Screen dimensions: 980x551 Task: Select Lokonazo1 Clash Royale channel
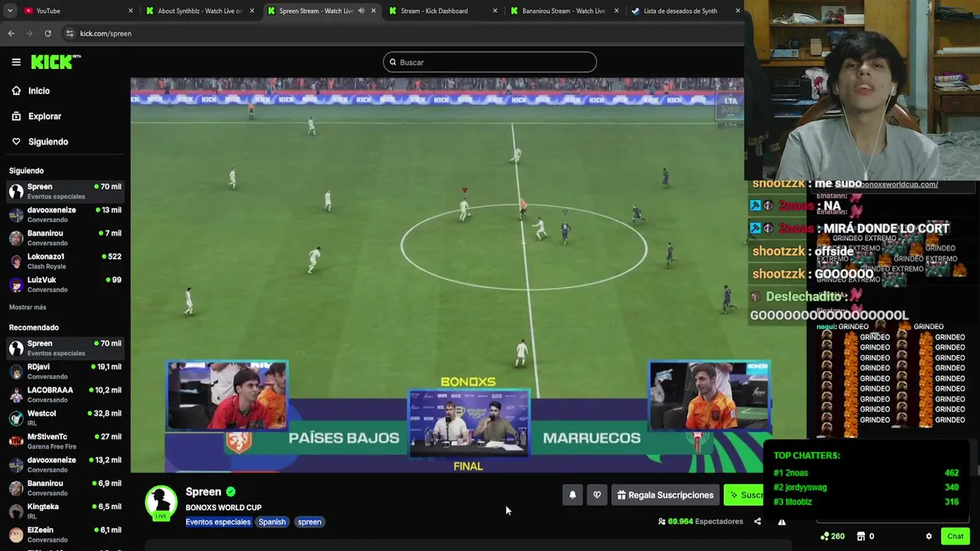coord(64,261)
